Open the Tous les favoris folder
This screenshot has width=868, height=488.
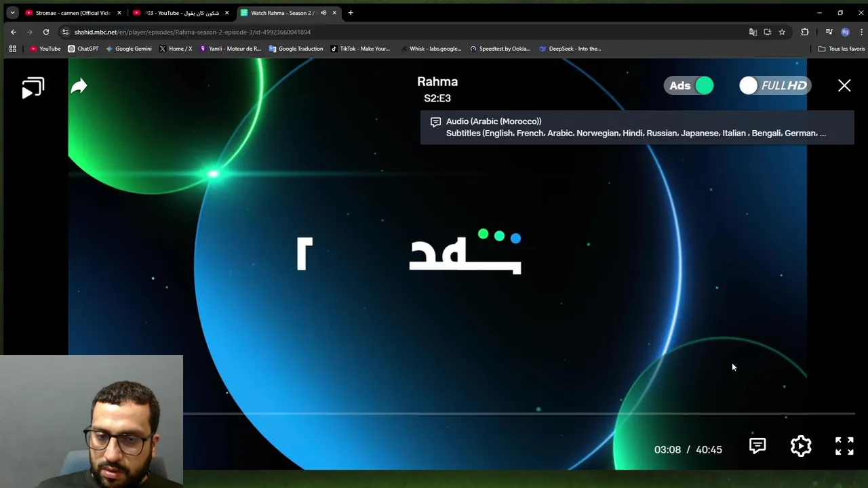tap(842, 49)
